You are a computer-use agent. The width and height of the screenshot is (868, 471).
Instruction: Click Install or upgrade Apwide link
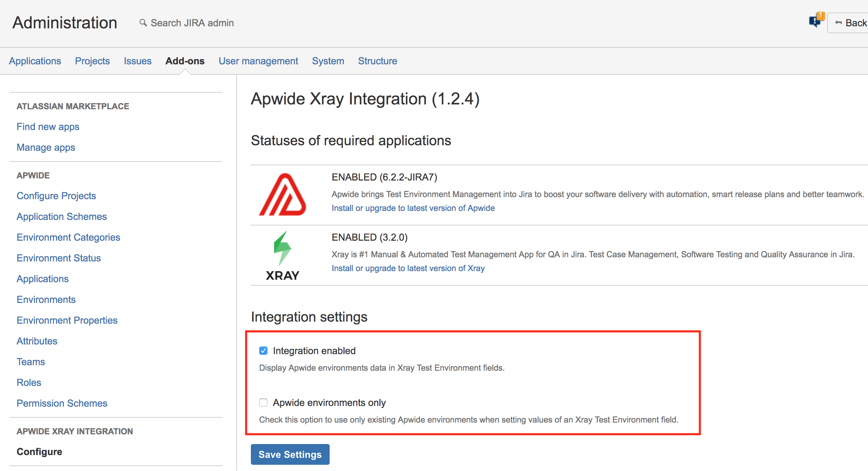pos(413,208)
